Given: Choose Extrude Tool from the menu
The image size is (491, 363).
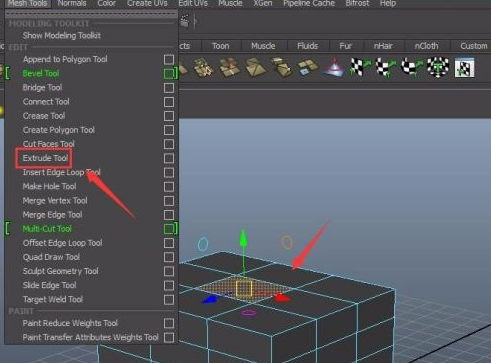Looking at the screenshot, I should coord(45,158).
